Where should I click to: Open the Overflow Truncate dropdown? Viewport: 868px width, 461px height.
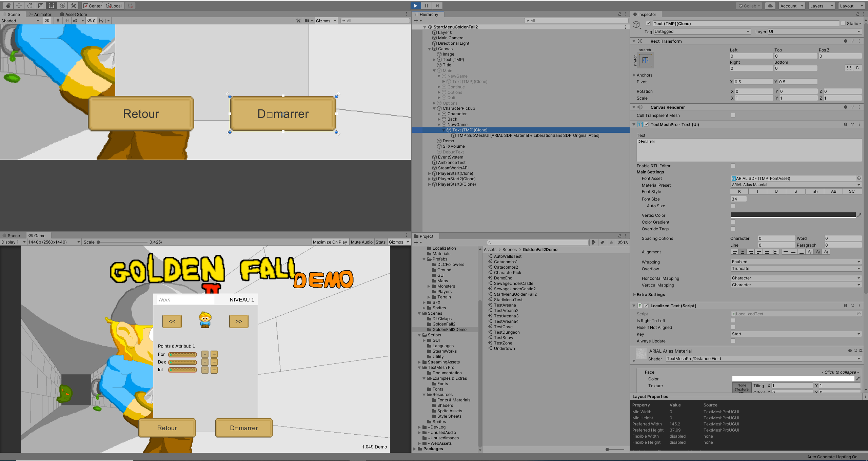796,269
